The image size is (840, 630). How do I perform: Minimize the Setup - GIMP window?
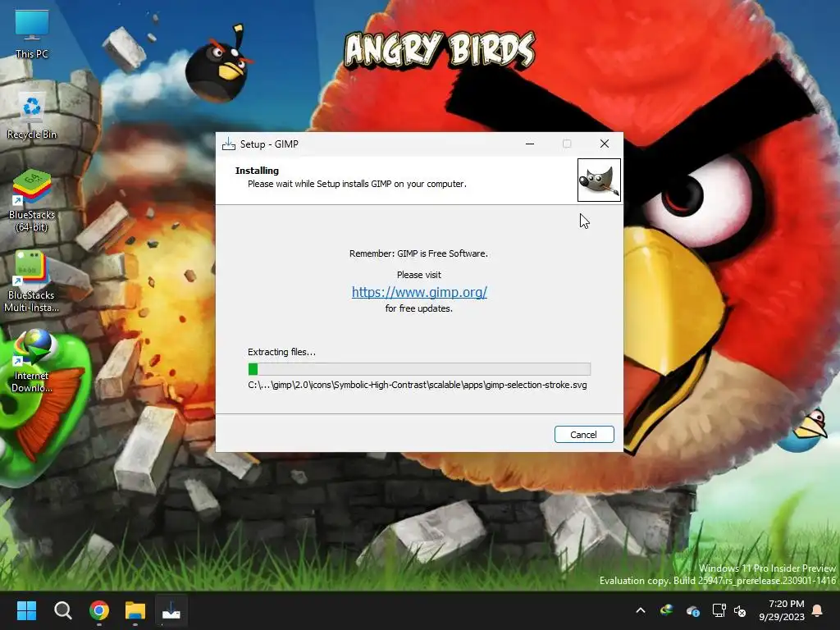coord(530,144)
